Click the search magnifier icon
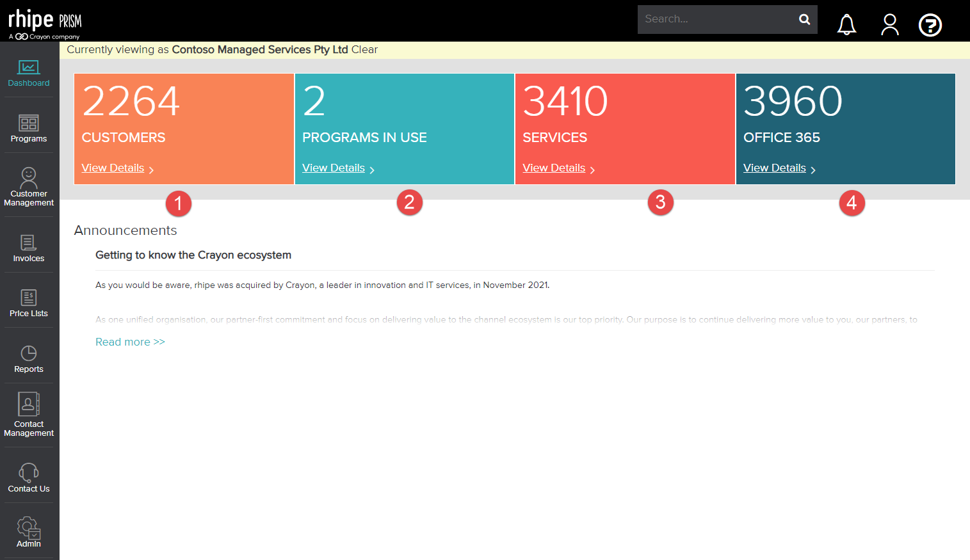The width and height of the screenshot is (970, 560). click(x=804, y=19)
